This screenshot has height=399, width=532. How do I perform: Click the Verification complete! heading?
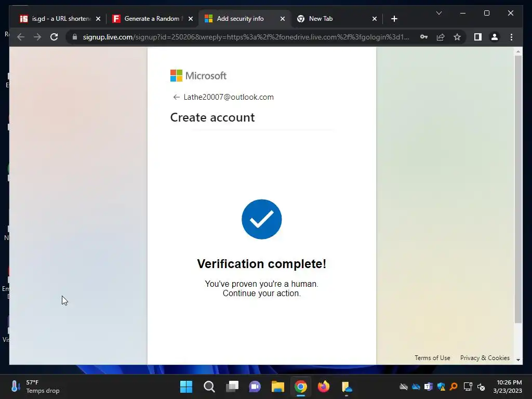point(262,263)
